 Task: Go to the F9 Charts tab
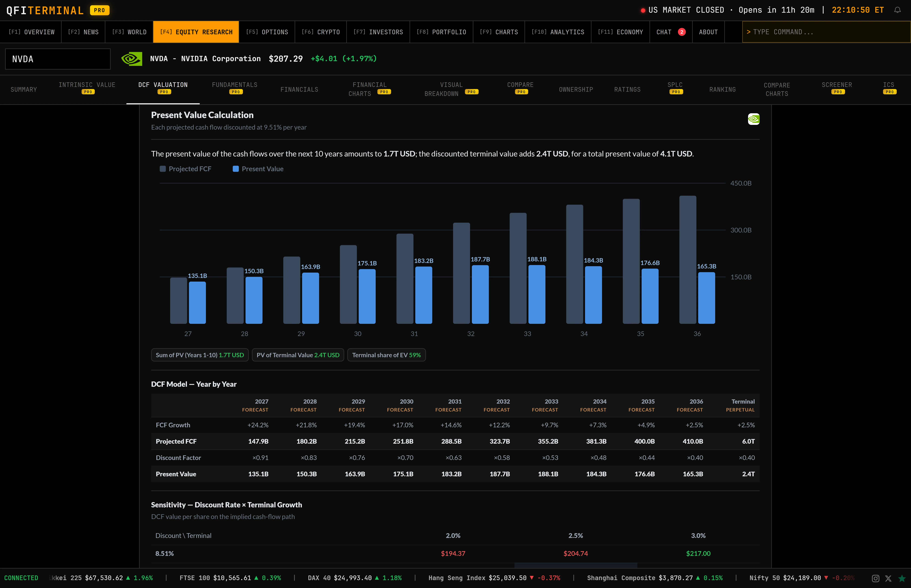click(x=499, y=32)
